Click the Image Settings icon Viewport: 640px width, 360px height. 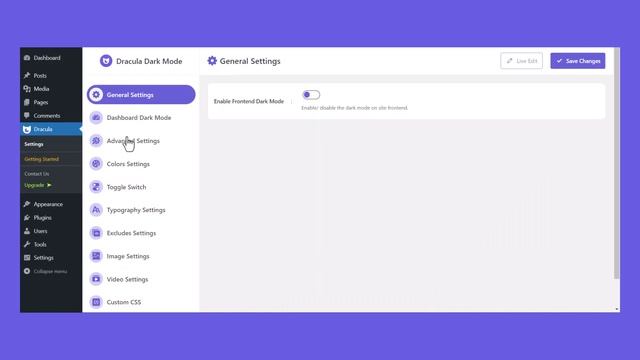(x=96, y=256)
